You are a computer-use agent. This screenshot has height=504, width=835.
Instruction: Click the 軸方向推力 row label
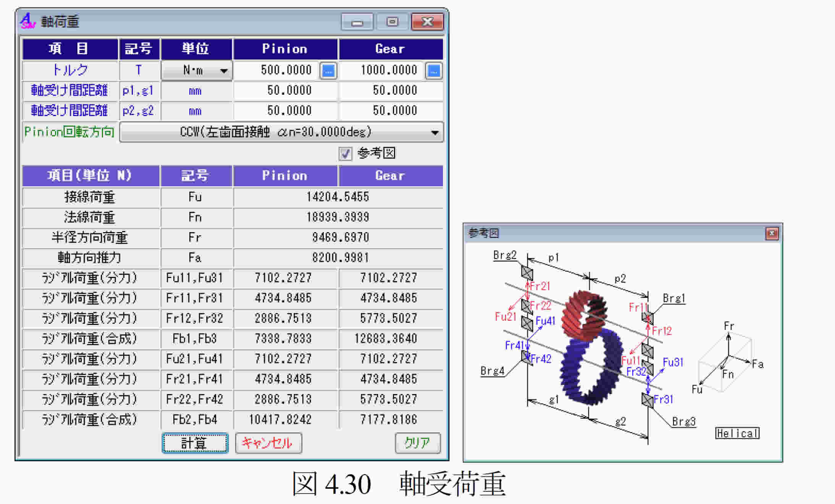point(90,258)
